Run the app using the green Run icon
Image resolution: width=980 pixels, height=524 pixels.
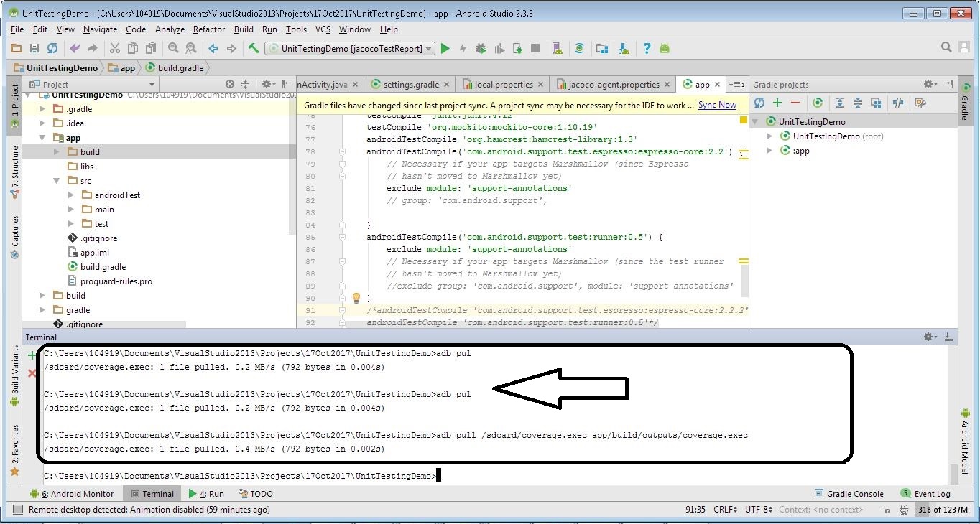click(x=445, y=48)
